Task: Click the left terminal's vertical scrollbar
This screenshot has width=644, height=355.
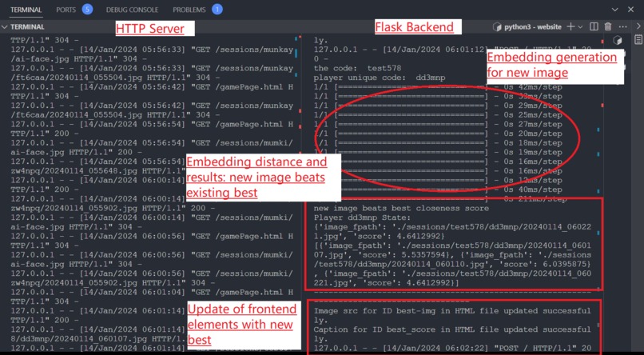Action: click(x=299, y=193)
